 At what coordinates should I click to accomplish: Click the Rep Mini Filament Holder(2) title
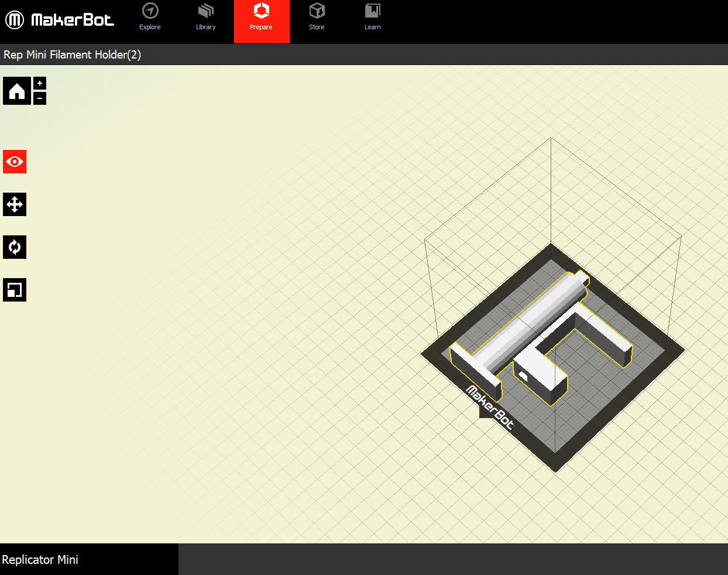click(73, 54)
